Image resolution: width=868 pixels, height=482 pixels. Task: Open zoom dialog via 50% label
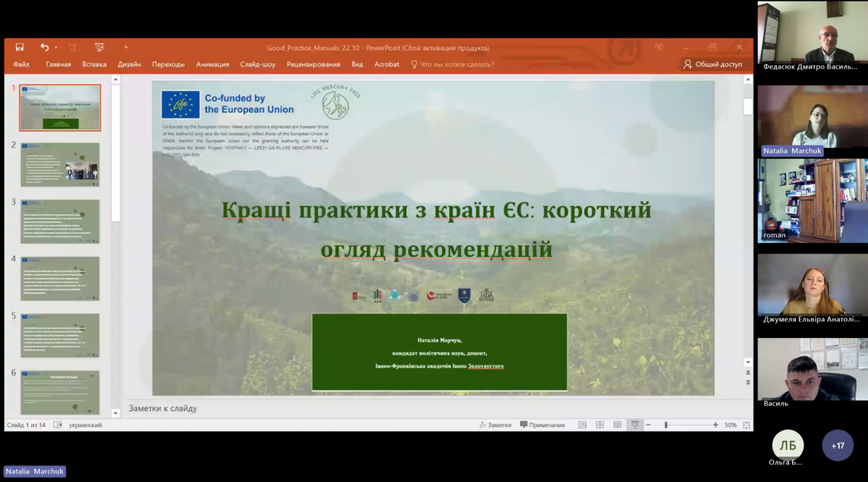pyautogui.click(x=730, y=425)
